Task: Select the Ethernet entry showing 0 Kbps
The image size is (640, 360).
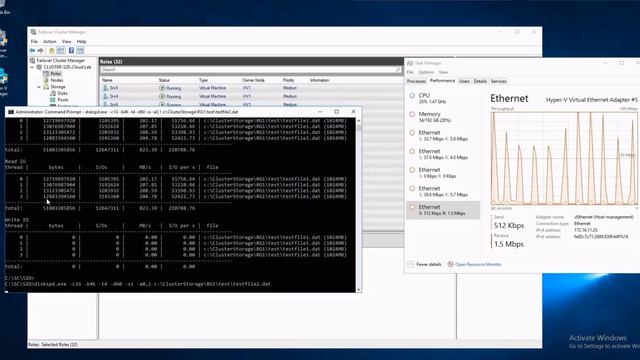Action: coord(443,173)
